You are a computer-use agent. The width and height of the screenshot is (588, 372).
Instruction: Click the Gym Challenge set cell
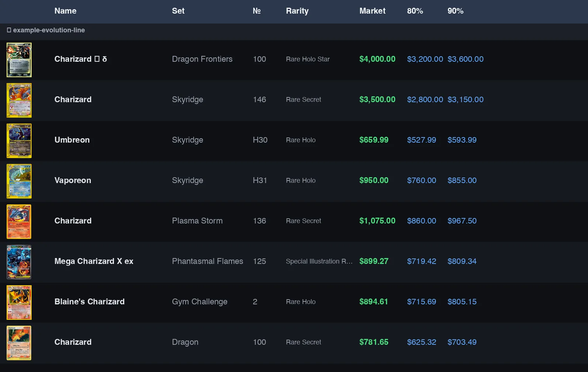pos(200,302)
